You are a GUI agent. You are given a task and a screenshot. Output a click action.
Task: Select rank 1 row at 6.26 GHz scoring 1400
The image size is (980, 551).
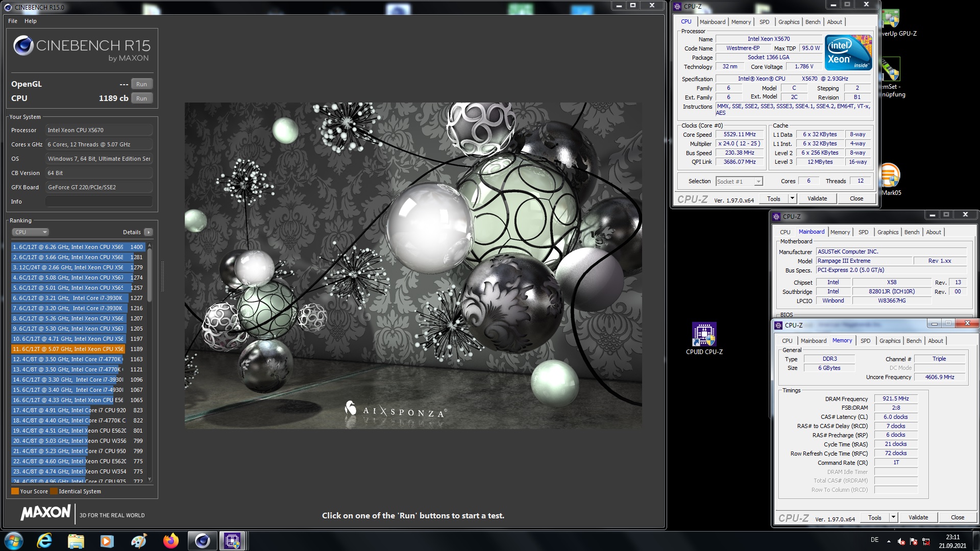78,247
